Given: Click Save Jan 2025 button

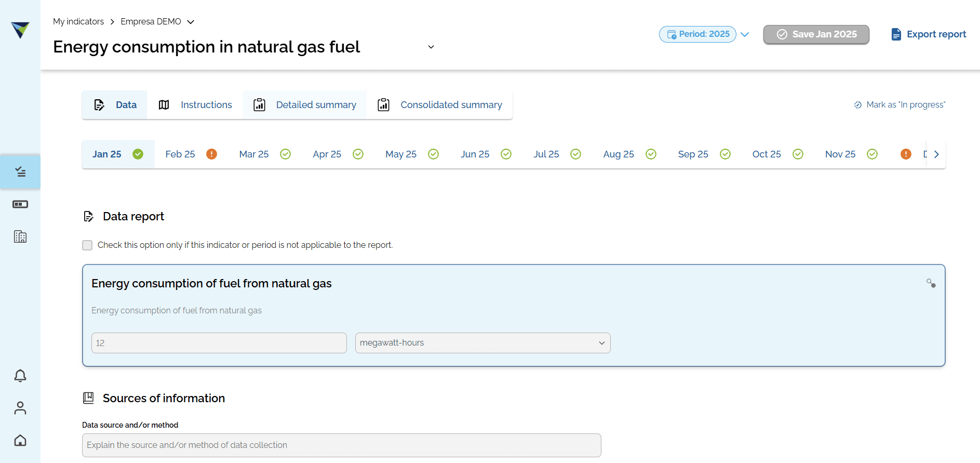Looking at the screenshot, I should 816,34.
